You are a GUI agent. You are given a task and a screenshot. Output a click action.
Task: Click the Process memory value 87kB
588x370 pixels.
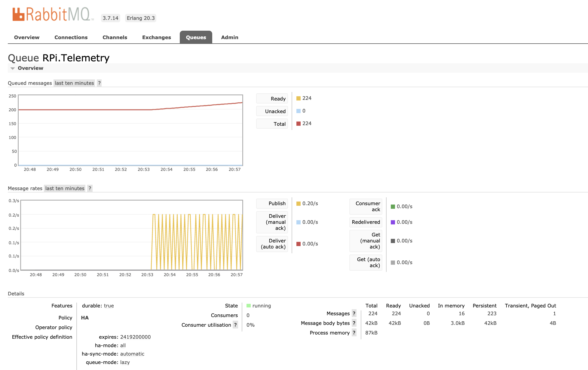[371, 333]
